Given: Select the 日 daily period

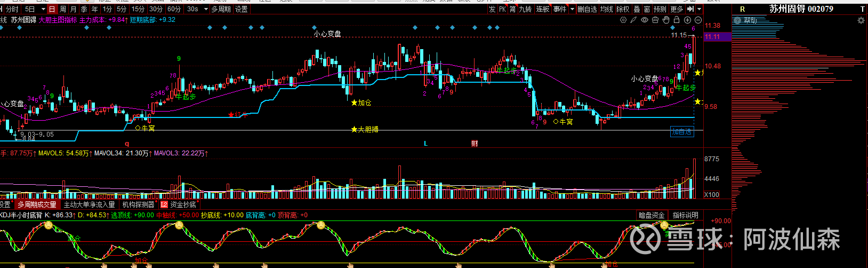Looking at the screenshot, I should coord(52,9).
